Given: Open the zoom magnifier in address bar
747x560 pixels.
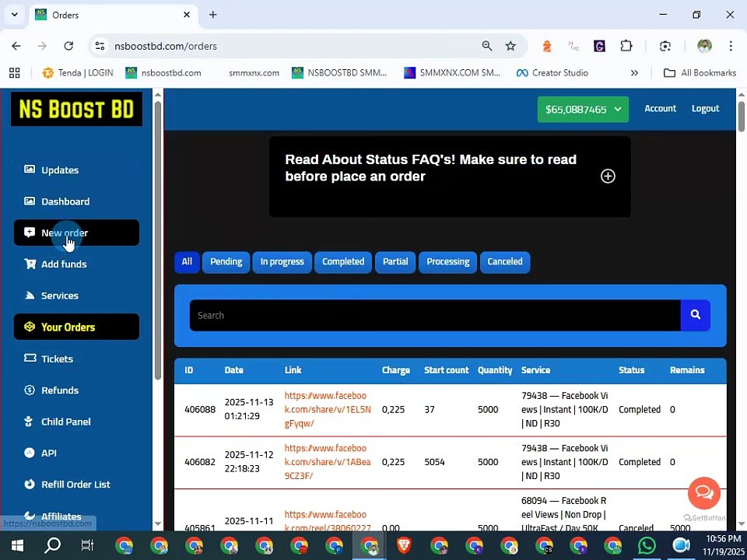Looking at the screenshot, I should click(x=487, y=46).
